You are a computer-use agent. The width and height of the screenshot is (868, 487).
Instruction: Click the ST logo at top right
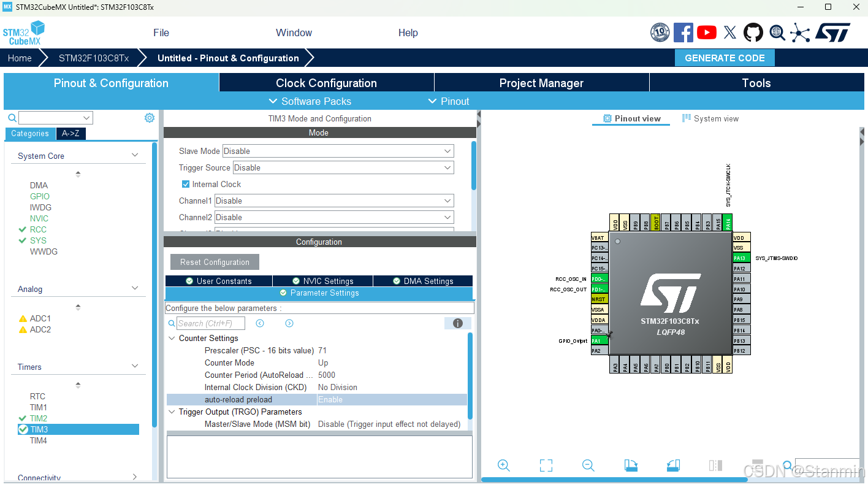point(832,33)
